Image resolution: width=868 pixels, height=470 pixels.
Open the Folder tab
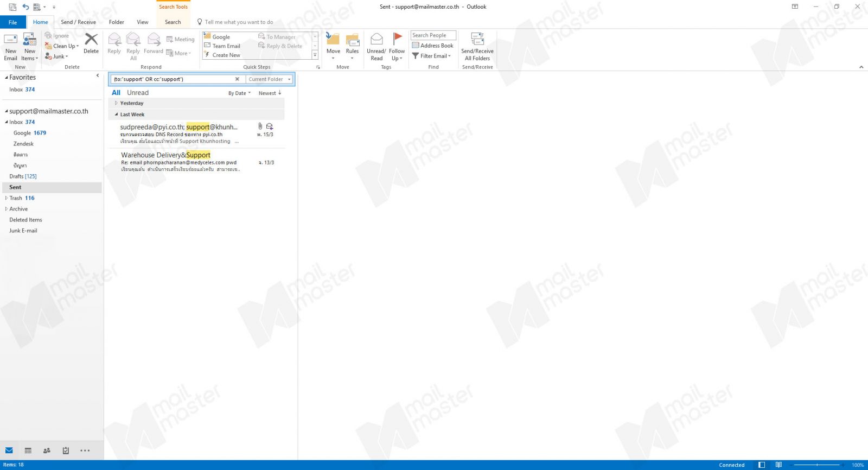(116, 22)
